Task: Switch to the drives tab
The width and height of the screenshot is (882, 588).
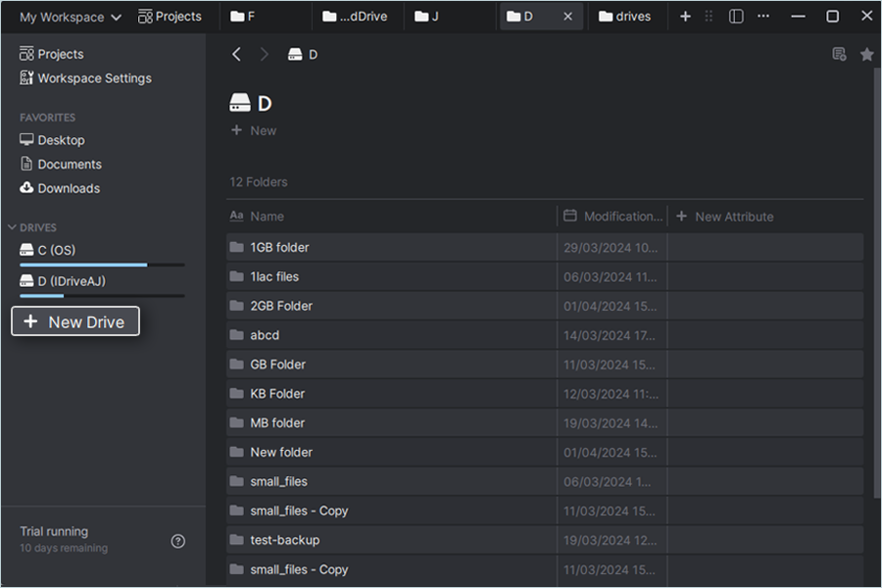Action: click(x=625, y=17)
